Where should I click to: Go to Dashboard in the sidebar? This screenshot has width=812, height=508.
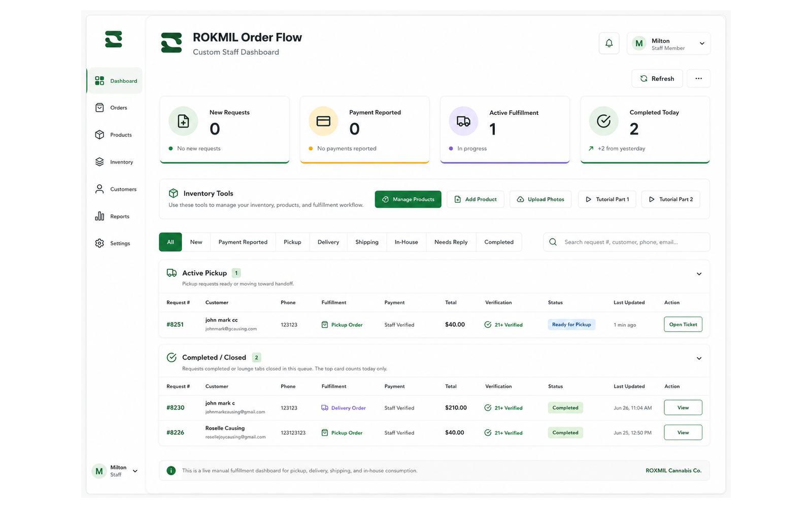click(115, 81)
